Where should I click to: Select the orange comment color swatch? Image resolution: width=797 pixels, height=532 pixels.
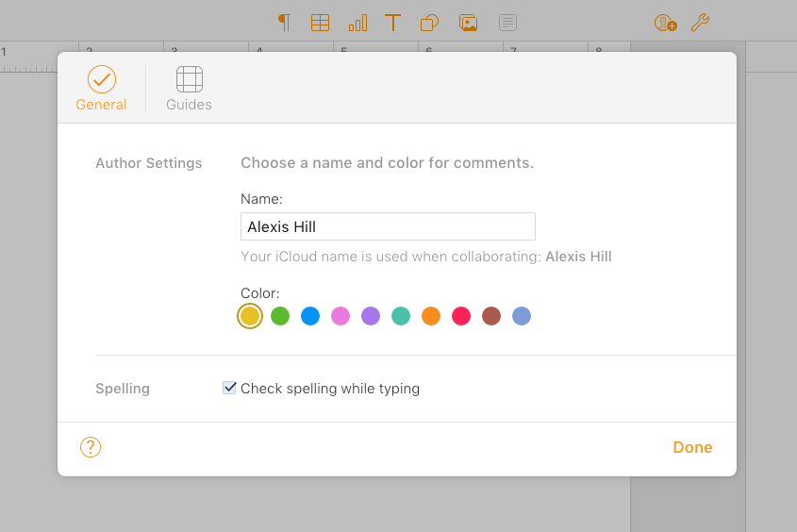[x=431, y=316]
